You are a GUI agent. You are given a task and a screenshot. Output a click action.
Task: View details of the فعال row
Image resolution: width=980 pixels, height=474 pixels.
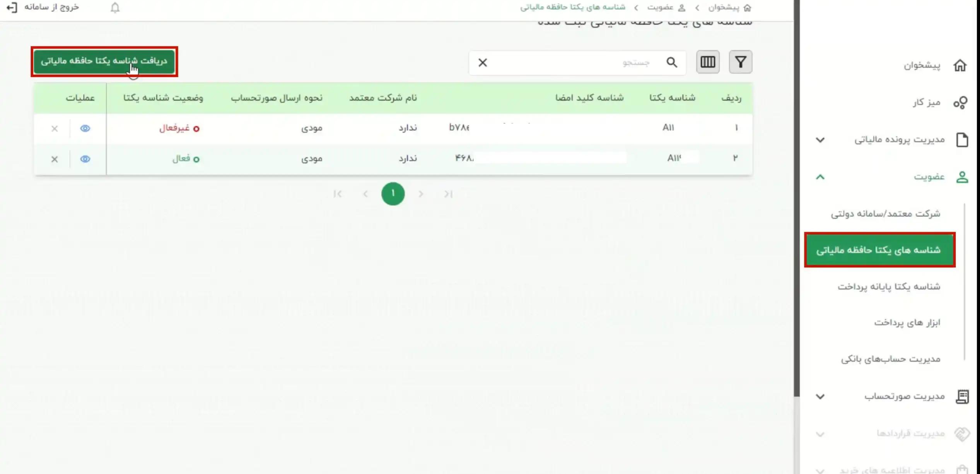85,159
